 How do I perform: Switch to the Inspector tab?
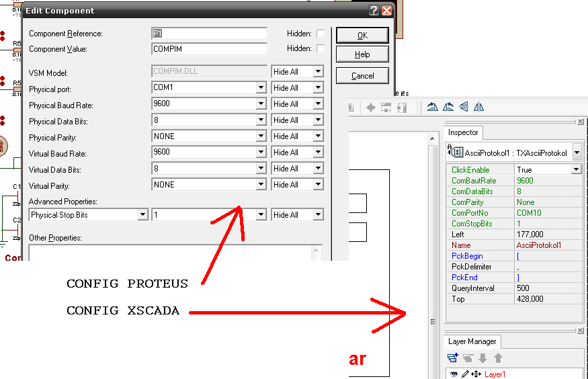463,132
